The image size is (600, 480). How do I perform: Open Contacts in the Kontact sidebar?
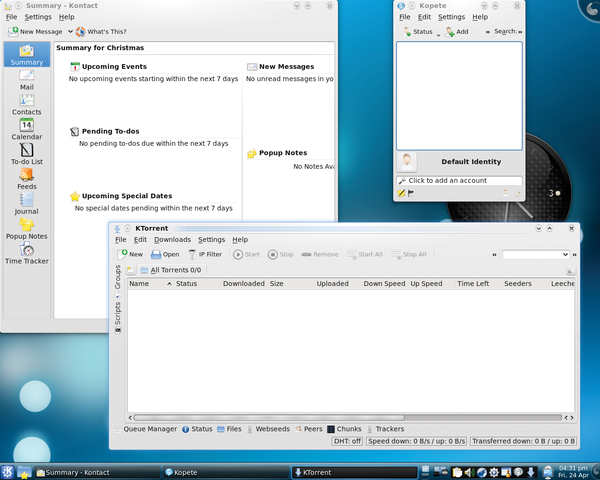pyautogui.click(x=27, y=105)
